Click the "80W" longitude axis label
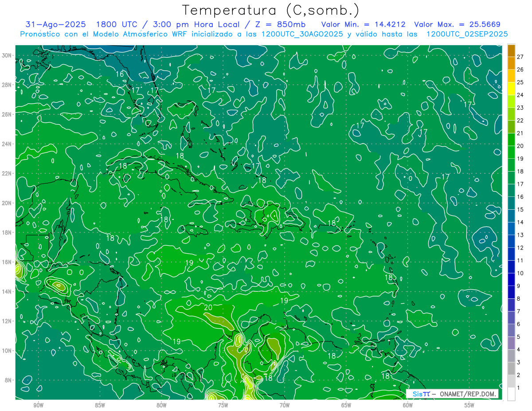 (x=161, y=405)
